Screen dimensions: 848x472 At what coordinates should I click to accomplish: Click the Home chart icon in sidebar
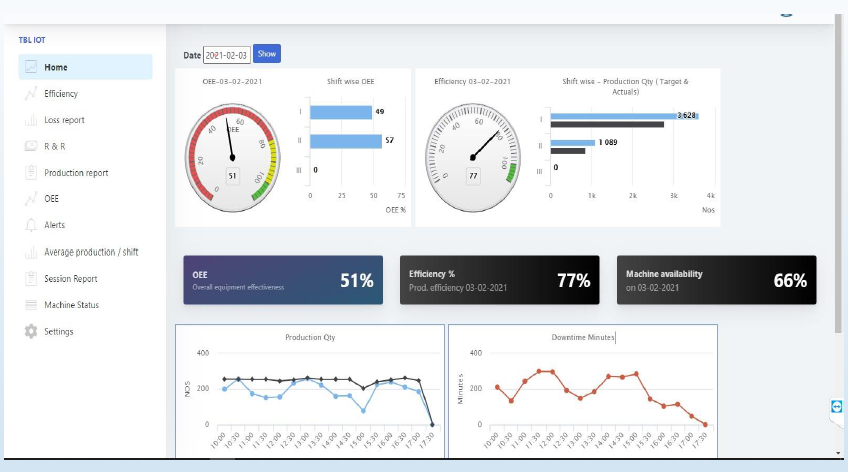[31, 67]
